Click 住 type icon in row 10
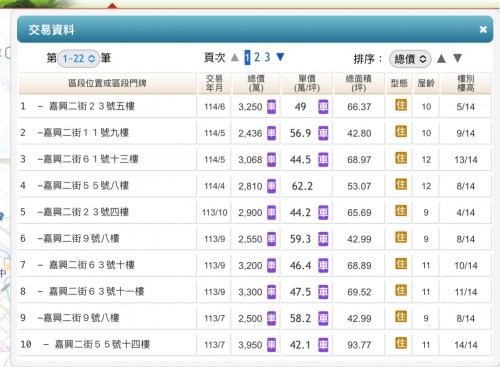The width and height of the screenshot is (500, 367). coord(401,343)
